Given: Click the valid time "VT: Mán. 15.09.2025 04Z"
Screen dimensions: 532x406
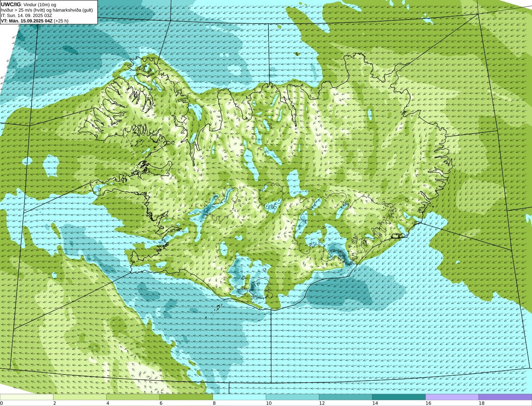Looking at the screenshot, I should [x=27, y=21].
